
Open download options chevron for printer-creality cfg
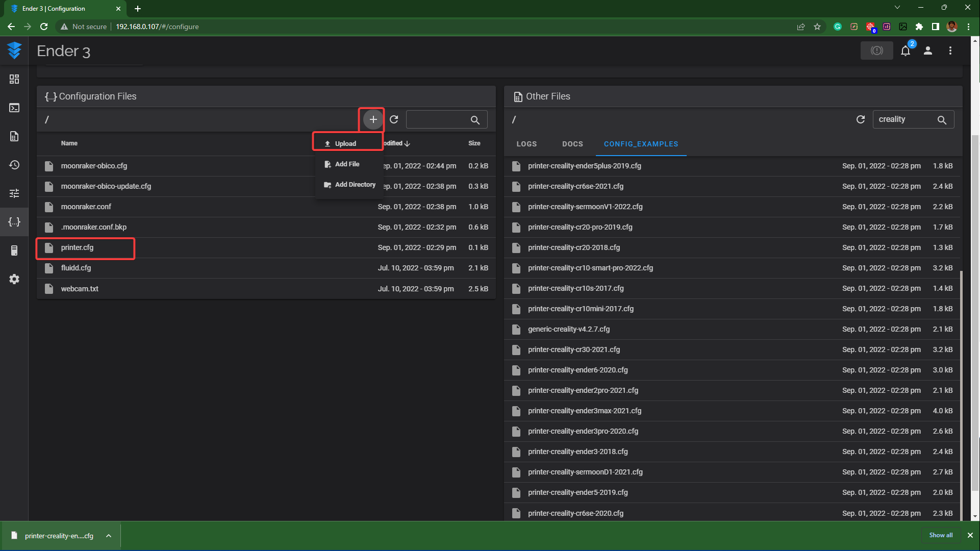click(x=109, y=536)
